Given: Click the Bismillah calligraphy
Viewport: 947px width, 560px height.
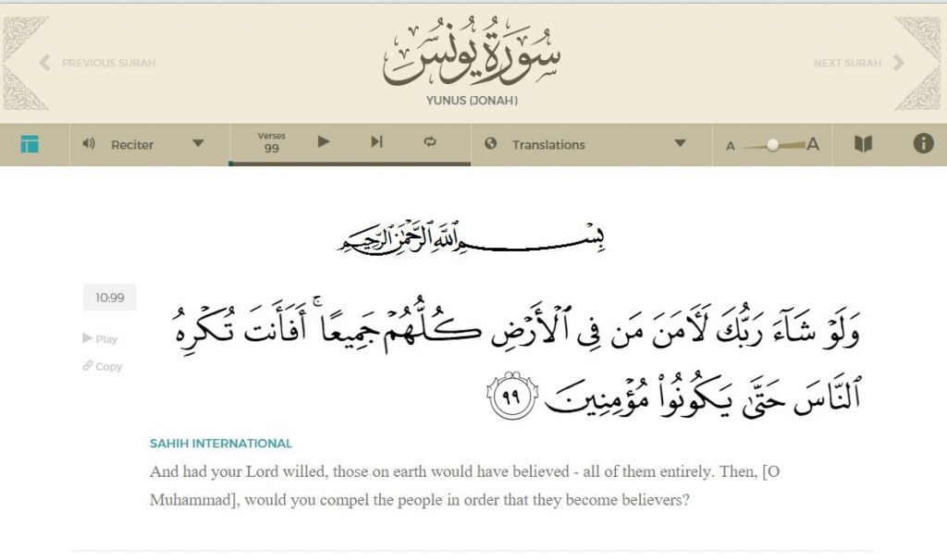Looking at the screenshot, I should 472,238.
